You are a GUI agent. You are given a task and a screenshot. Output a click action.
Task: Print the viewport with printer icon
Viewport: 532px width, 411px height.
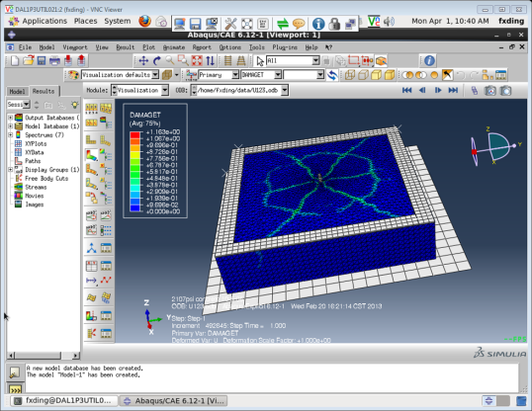point(54,60)
